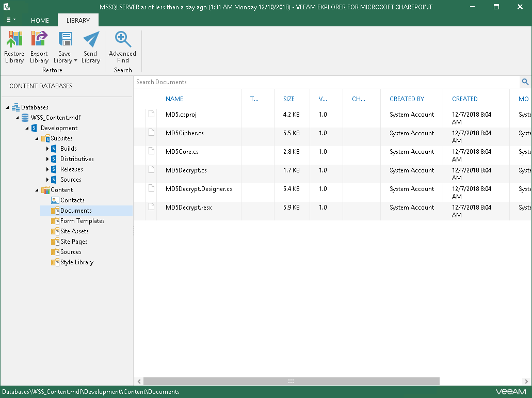Click the search magnifier icon
The height and width of the screenshot is (398, 532).
[x=525, y=82]
